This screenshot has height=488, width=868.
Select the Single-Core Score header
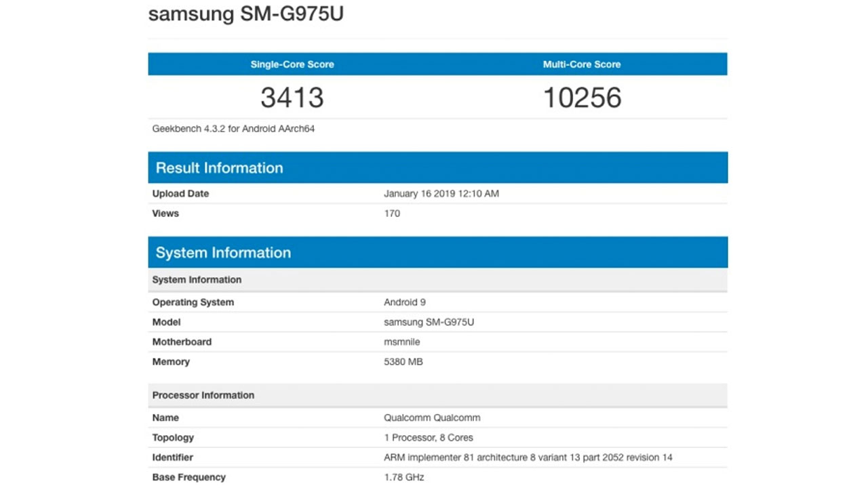[292, 64]
